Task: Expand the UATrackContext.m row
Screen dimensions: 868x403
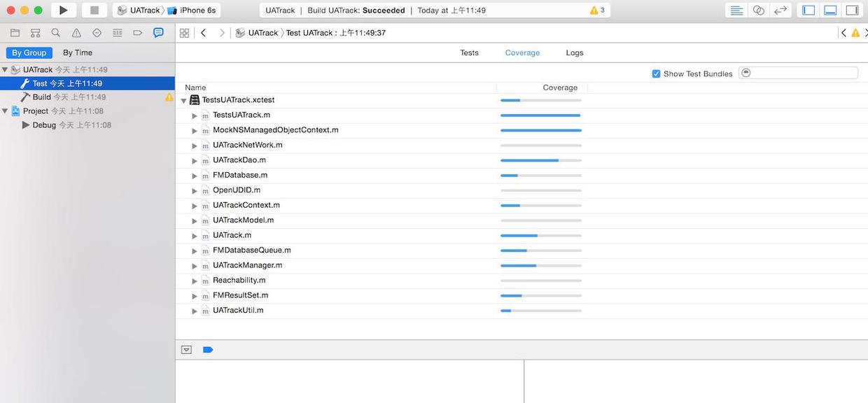Action: (195, 206)
